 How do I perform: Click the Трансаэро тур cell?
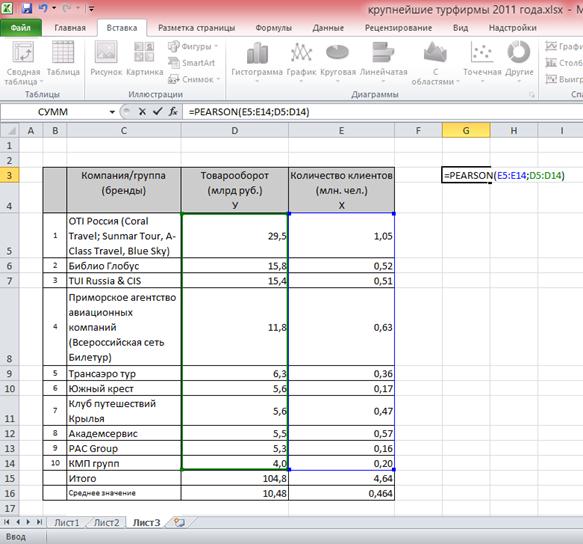pyautogui.click(x=124, y=374)
